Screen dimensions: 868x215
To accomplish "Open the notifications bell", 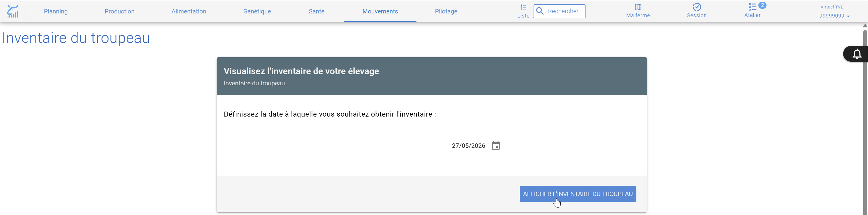I will click(857, 54).
